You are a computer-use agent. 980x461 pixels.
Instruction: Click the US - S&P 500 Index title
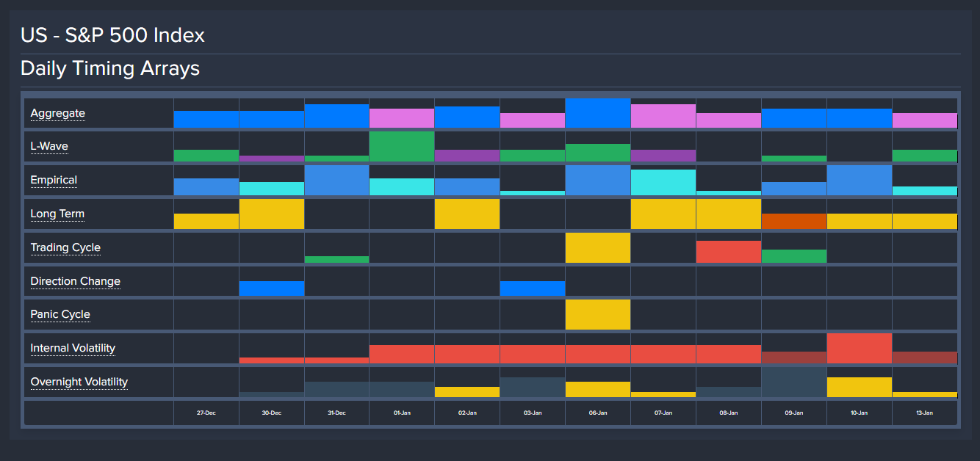tap(112, 35)
